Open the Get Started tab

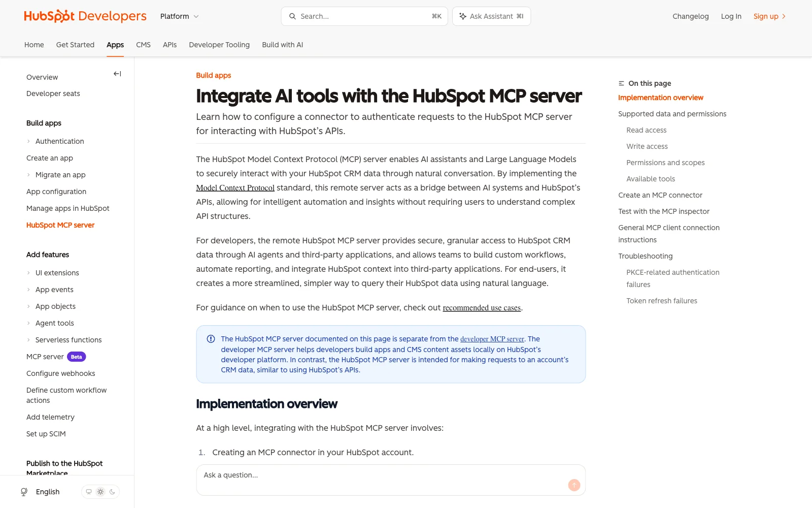pyautogui.click(x=75, y=45)
